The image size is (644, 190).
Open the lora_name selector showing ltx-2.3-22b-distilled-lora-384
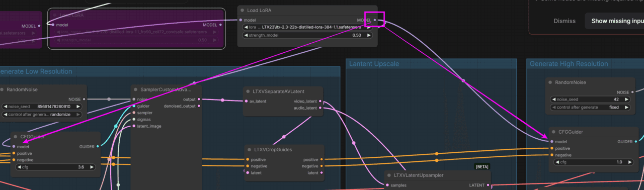(308, 27)
